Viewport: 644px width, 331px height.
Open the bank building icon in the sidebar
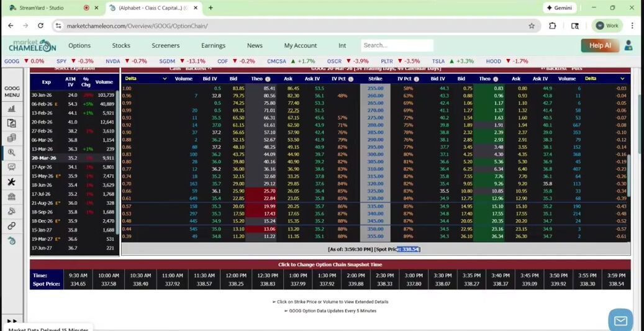coord(12,197)
